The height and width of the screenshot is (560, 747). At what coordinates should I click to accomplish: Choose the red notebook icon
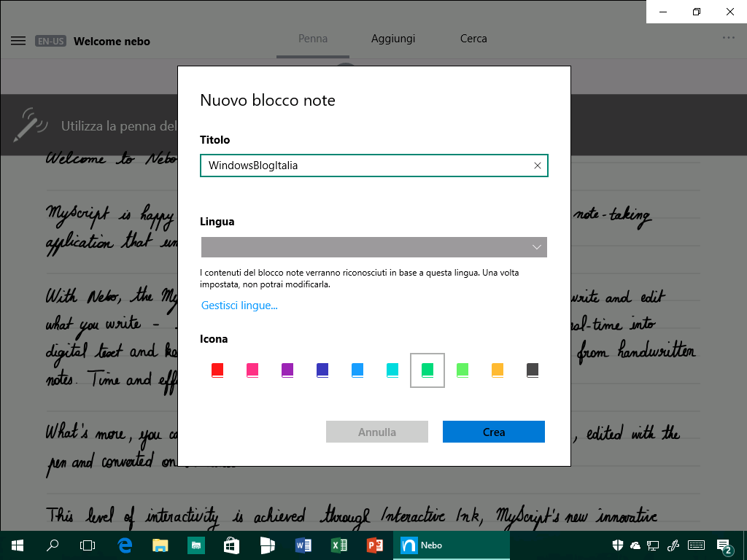pos(217,370)
